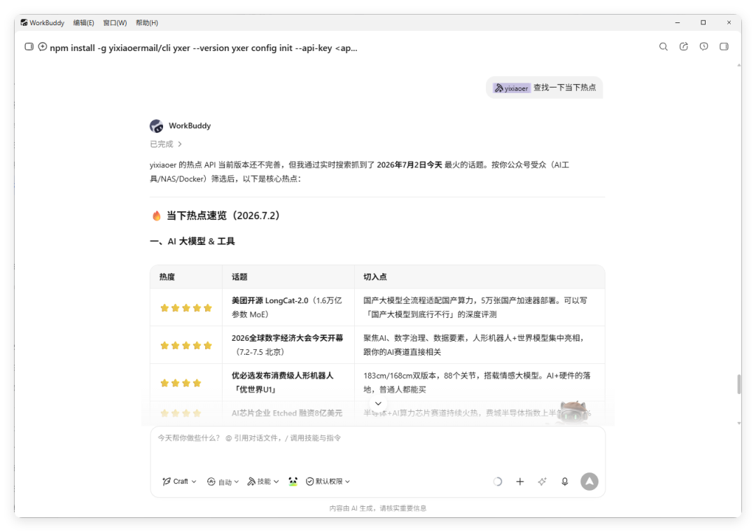Open the 帮助(H) menu

146,22
